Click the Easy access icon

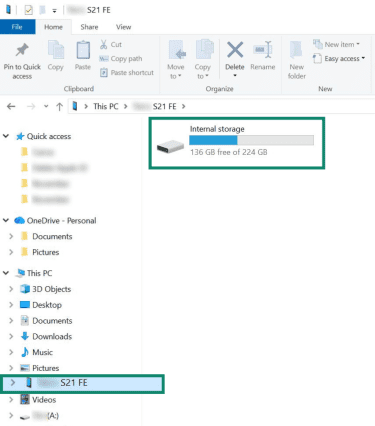[x=317, y=59]
